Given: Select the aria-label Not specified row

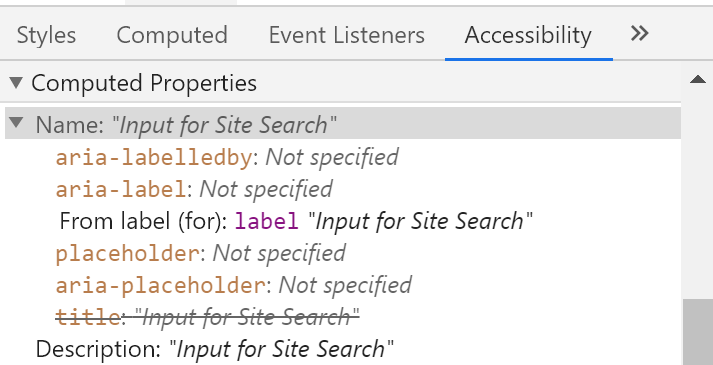Looking at the screenshot, I should point(194,189).
